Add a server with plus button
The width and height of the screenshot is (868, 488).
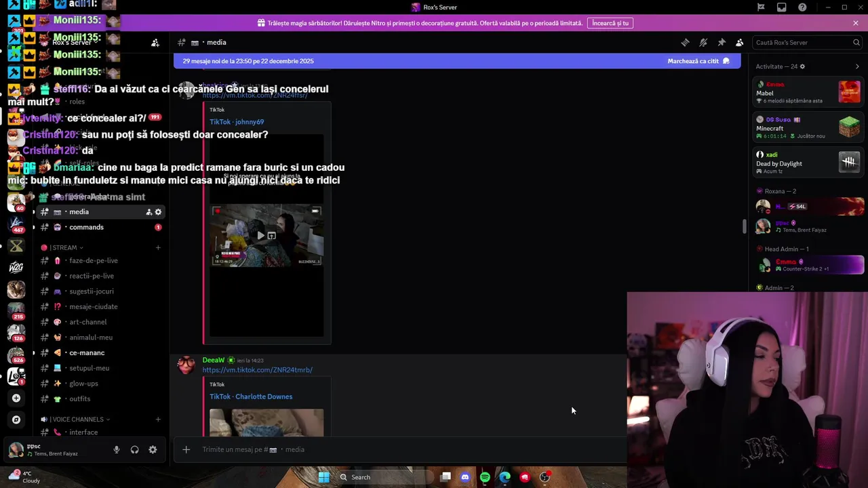(16, 398)
